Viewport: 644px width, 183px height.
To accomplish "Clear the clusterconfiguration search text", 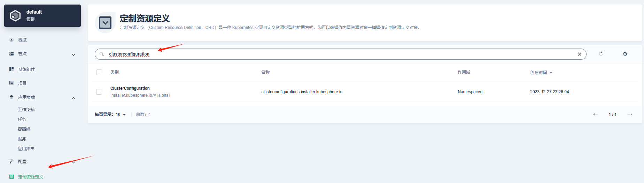I will 580,54.
